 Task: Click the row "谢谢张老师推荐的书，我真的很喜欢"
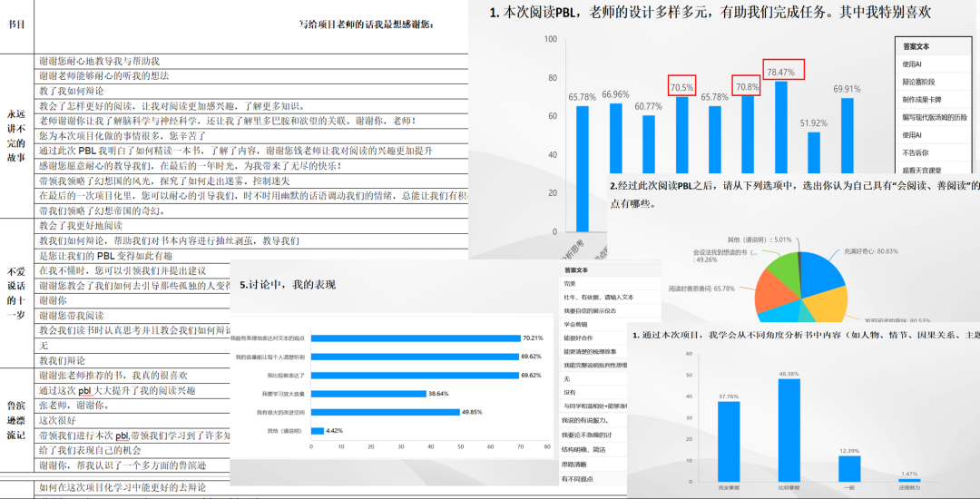click(132, 376)
